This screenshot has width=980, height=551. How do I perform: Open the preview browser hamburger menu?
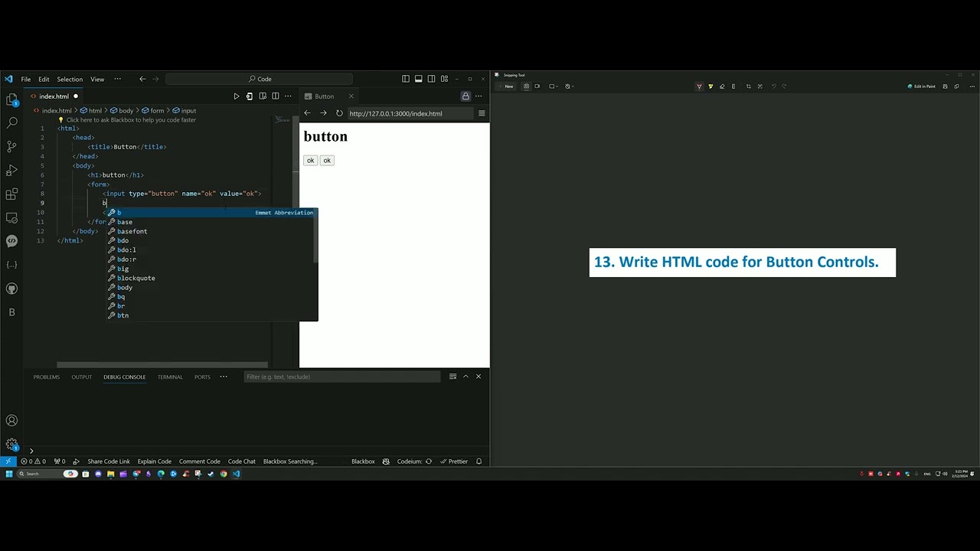tap(482, 113)
